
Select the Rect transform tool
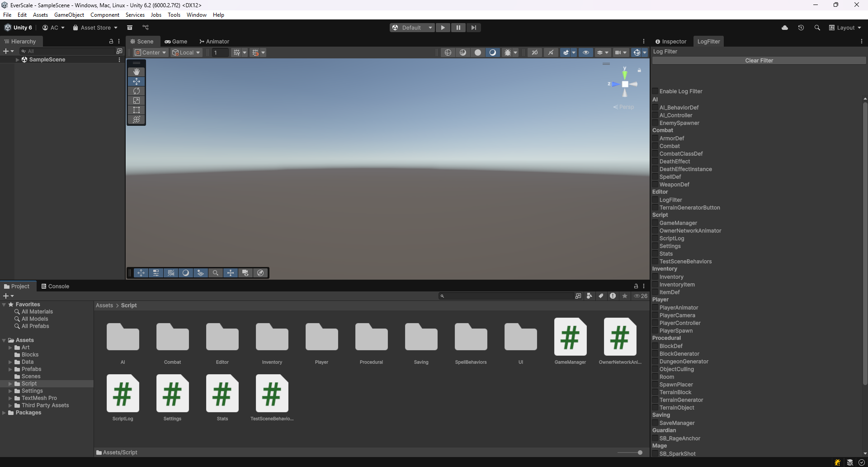(136, 110)
